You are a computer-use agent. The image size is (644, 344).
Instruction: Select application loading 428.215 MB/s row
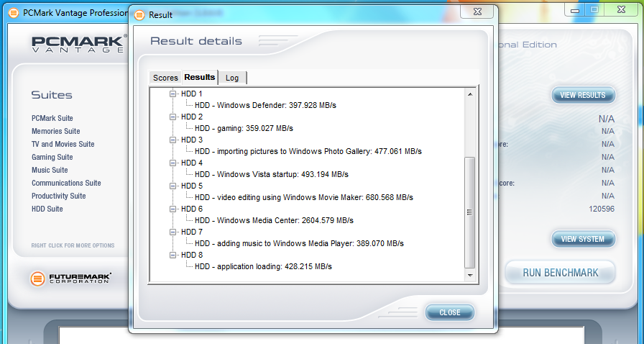pos(263,267)
